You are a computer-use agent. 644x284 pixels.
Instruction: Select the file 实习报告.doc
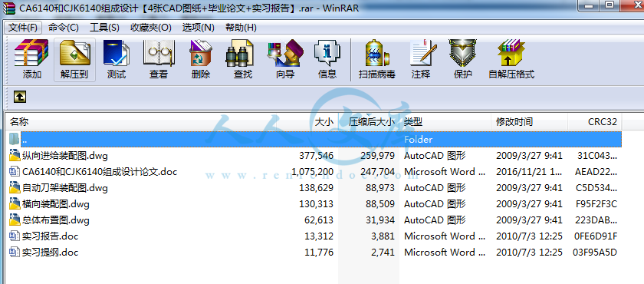point(50,236)
